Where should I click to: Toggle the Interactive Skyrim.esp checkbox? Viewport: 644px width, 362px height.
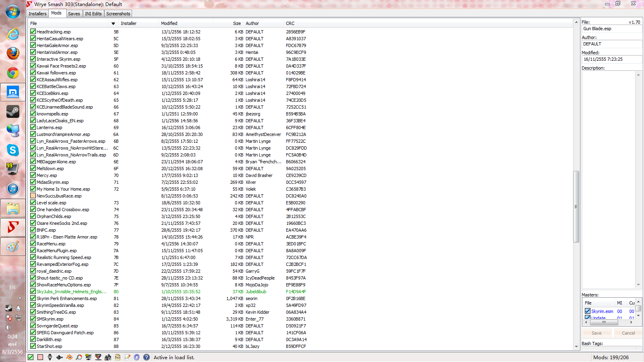[33, 59]
